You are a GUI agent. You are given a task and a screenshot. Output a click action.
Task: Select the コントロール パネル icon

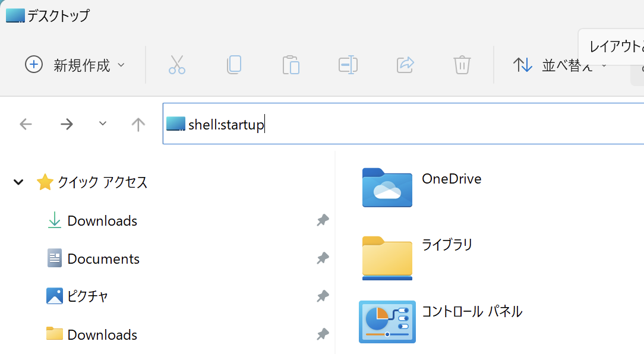[387, 322]
